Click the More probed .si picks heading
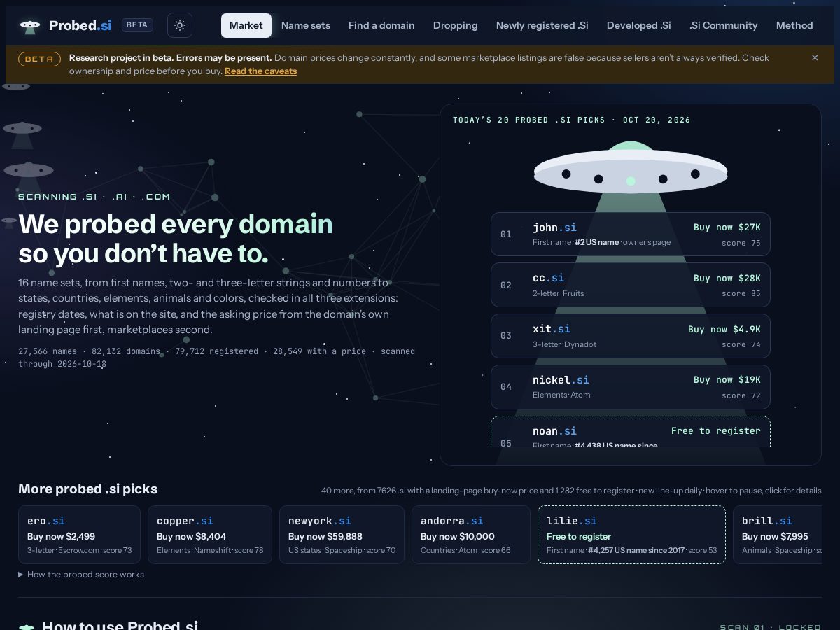Screen dimensions: 840x630 tap(87, 489)
